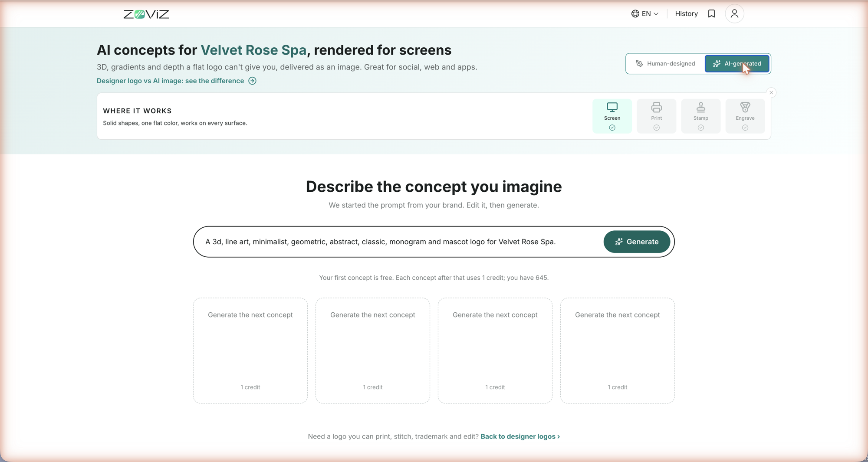Click first Generate the next concept card
The width and height of the screenshot is (868, 462).
click(250, 351)
